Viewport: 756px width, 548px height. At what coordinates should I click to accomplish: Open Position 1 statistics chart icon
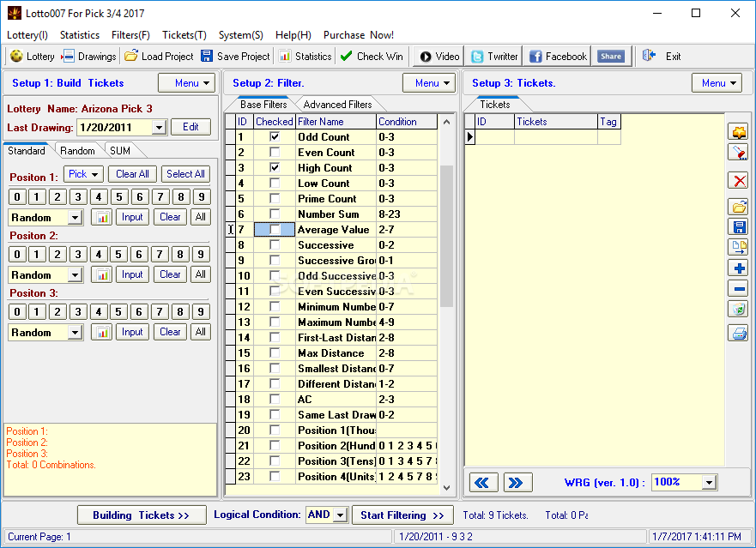pos(102,217)
